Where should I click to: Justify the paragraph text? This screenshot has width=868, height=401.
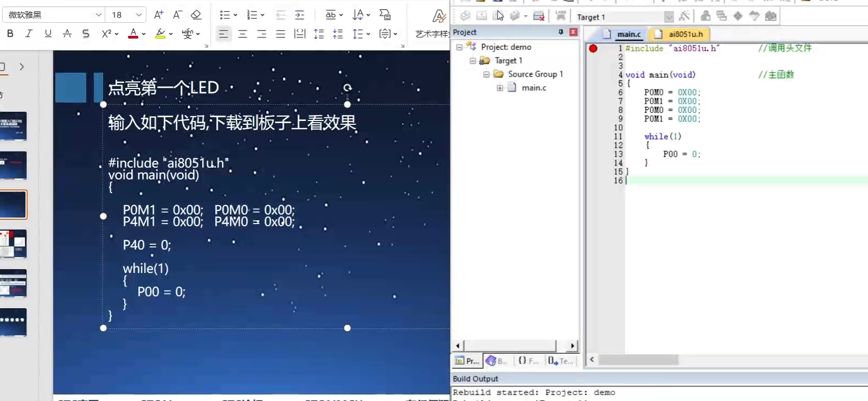[280, 34]
